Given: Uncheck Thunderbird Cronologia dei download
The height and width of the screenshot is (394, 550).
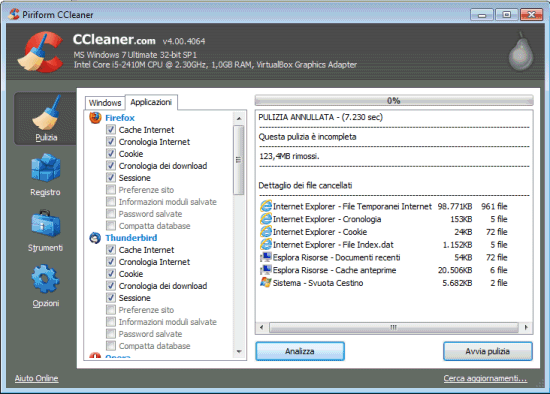Looking at the screenshot, I should tap(111, 286).
